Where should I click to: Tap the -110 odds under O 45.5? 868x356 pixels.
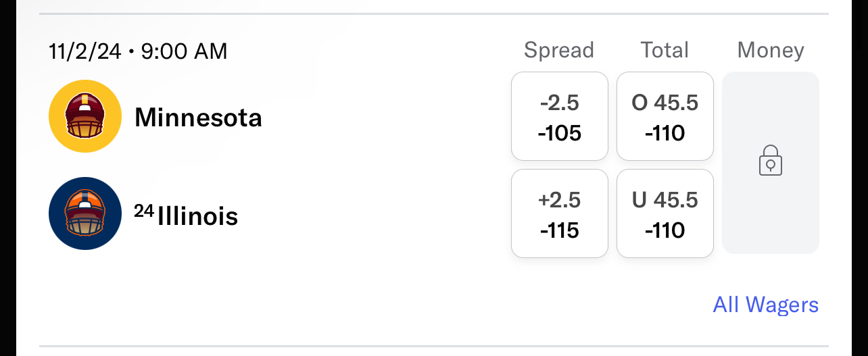coord(665,133)
